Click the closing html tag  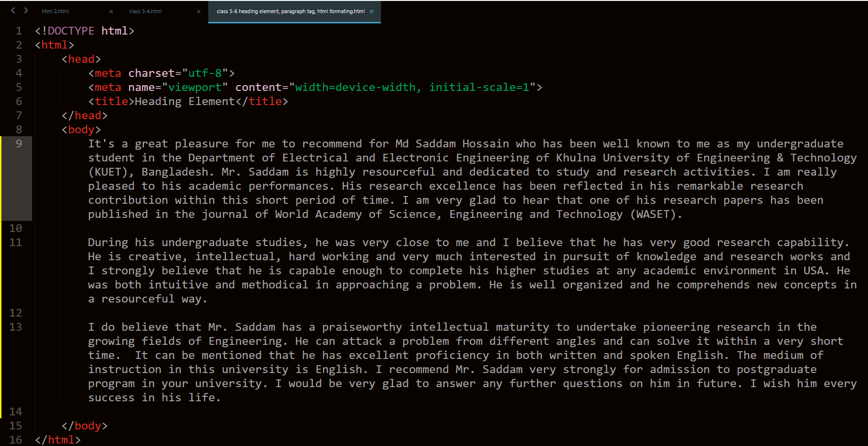coord(58,440)
